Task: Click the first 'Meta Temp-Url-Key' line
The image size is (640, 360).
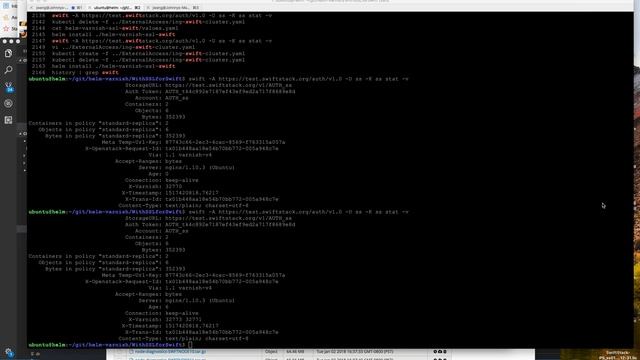Action: click(193, 142)
